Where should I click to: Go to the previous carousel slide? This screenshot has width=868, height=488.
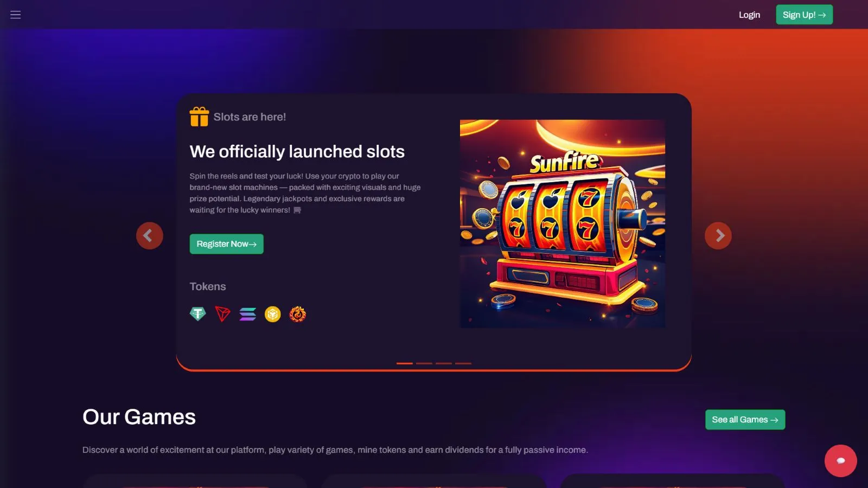(150, 236)
